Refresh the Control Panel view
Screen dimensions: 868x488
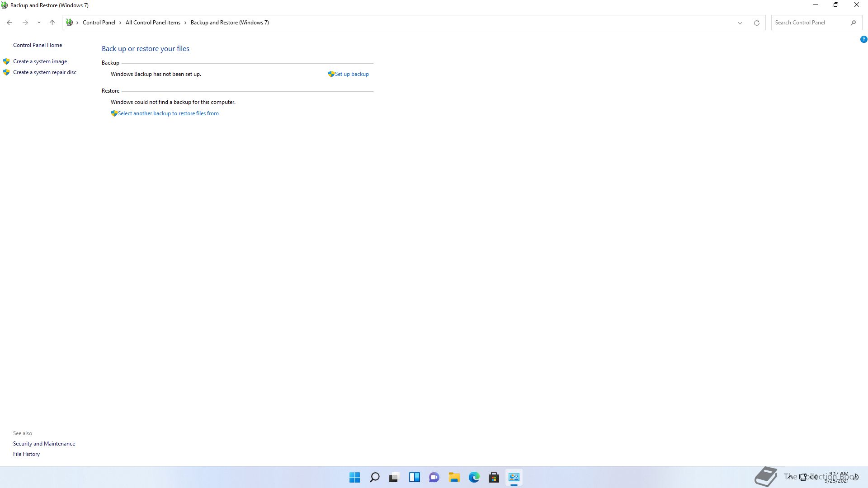click(756, 23)
